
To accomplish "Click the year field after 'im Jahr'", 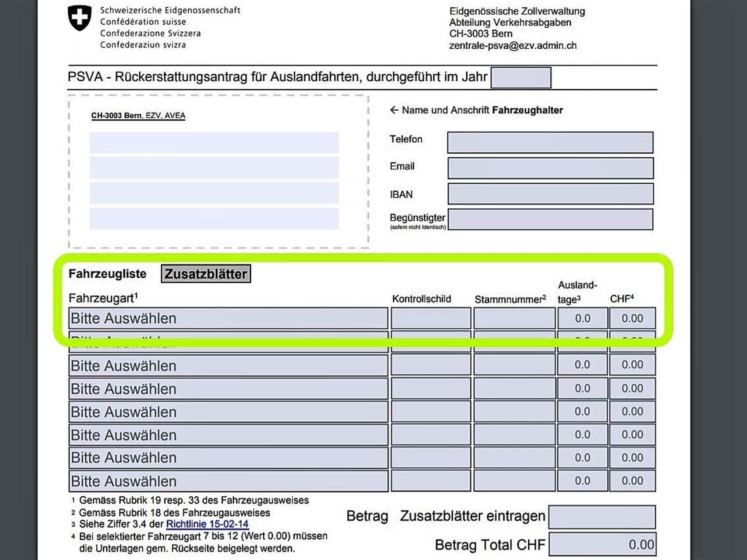I will 520,77.
